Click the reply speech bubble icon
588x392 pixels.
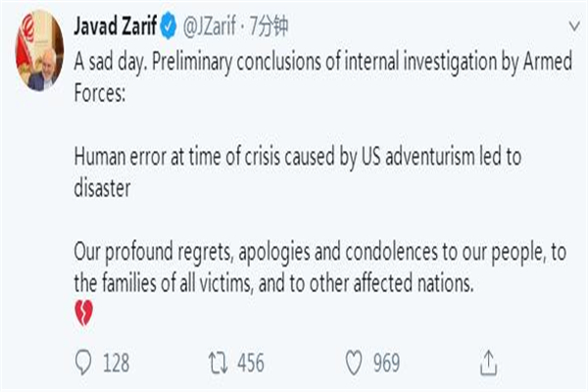(85, 363)
